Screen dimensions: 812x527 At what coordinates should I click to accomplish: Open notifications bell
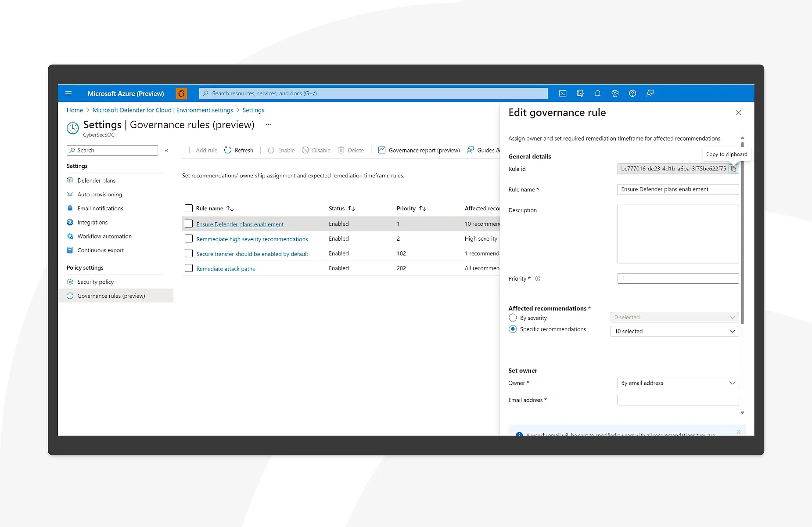[597, 94]
